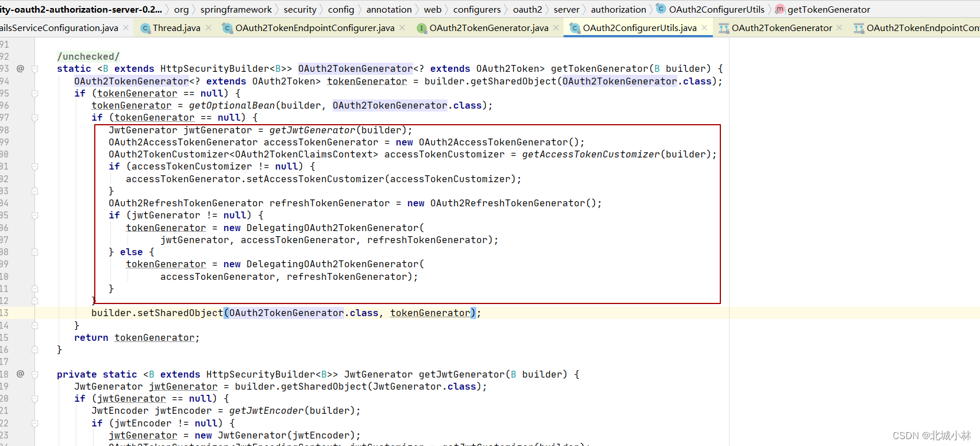
Task: Click the diagram icon on the OAuth2TokenGenerator diagram tab
Action: click(x=724, y=28)
